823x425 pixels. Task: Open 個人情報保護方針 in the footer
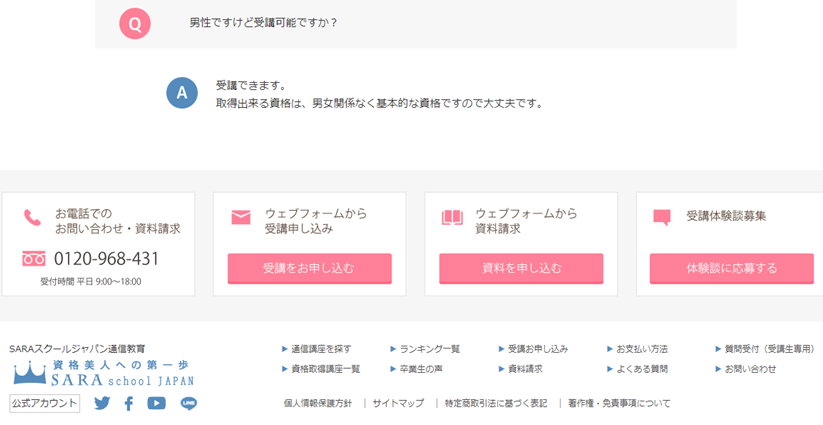pos(317,403)
